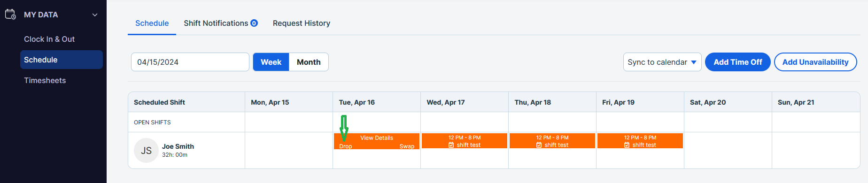Select Schedule in the sidebar
868x183 pixels.
62,60
